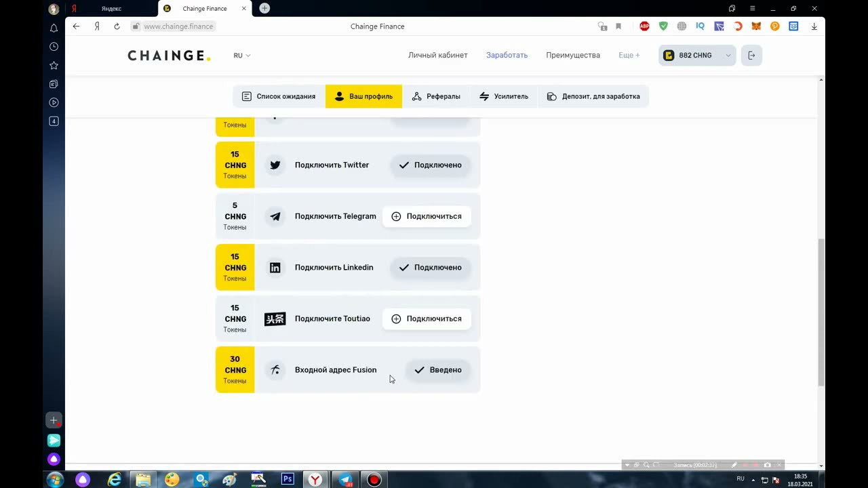Click Подключиться for Telegram
The height and width of the screenshot is (488, 868).
point(427,216)
